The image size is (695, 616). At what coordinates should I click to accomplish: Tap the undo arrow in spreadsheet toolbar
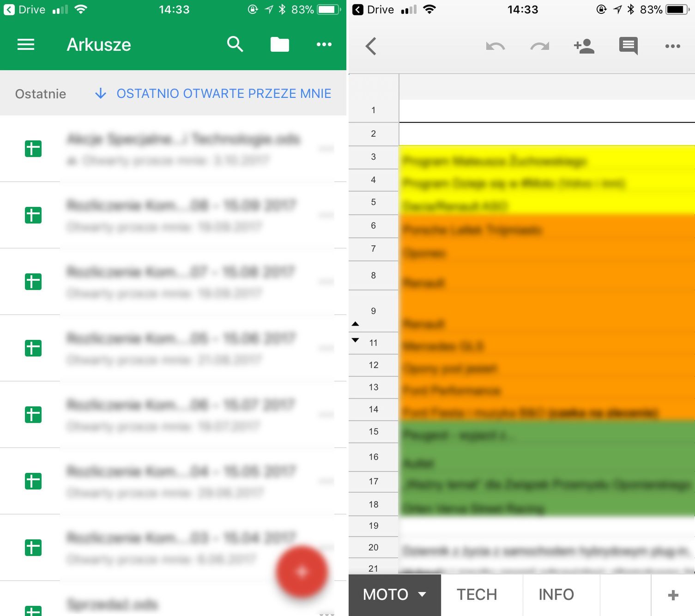tap(496, 46)
